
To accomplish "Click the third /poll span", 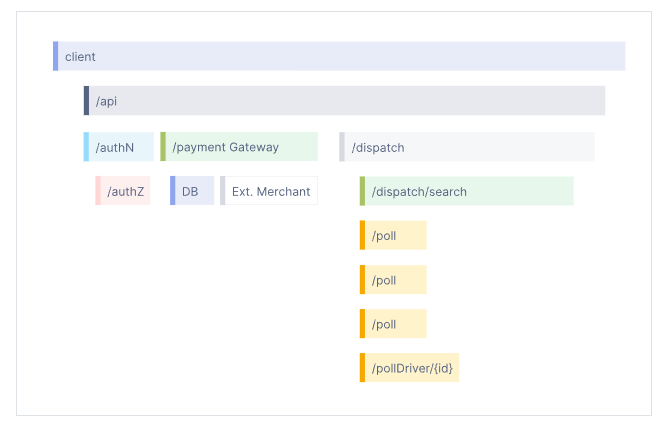I will point(395,324).
